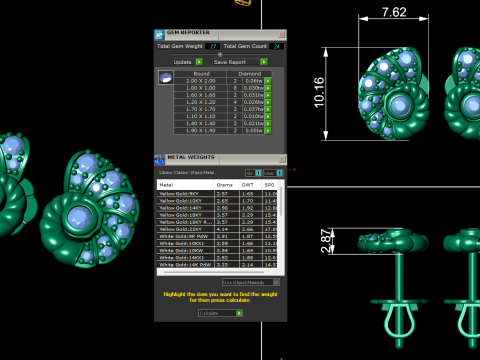
Task: Click the Total Gem Count value field
Action: coord(276,46)
